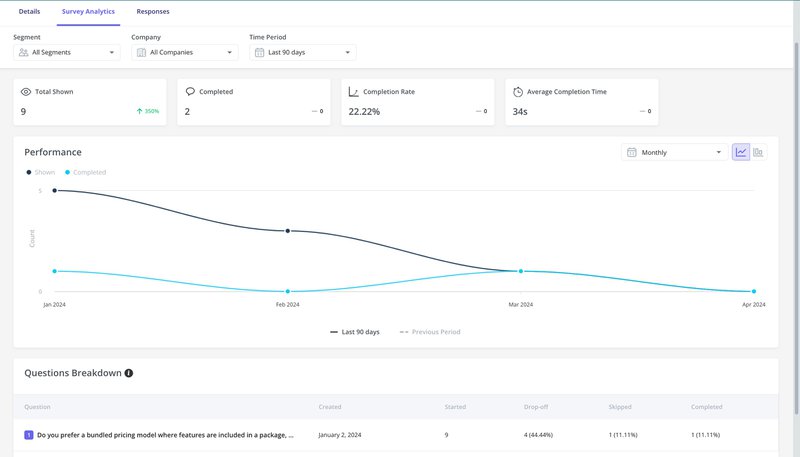Click the Average Completion Time clock icon
This screenshot has width=800, height=457.
(x=518, y=92)
